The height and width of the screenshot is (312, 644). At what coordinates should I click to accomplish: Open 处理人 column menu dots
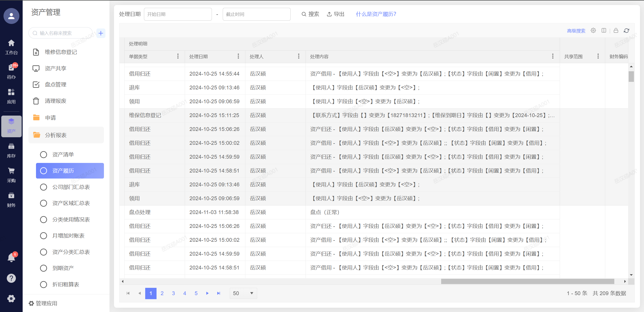[299, 56]
